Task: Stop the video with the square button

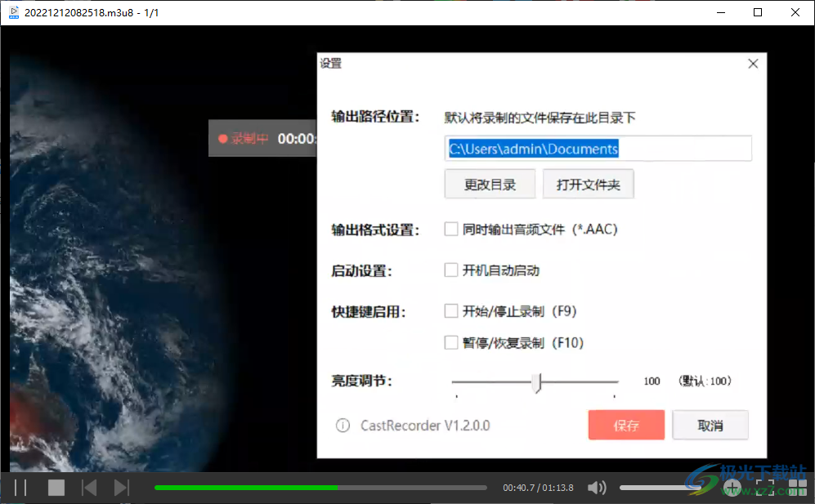Action: 56,488
